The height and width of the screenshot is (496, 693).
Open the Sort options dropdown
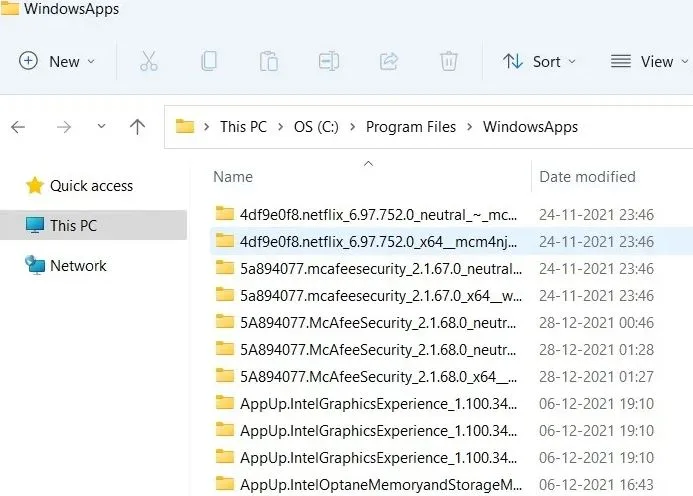[539, 61]
